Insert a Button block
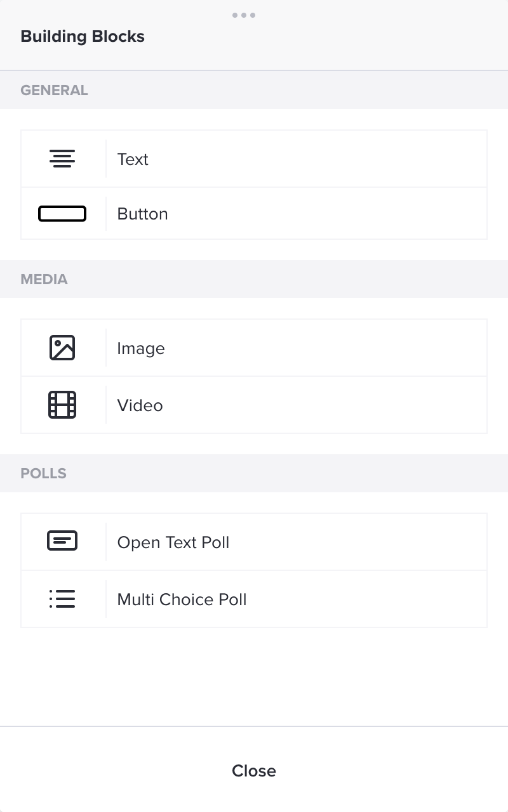508x812 pixels. [254, 214]
